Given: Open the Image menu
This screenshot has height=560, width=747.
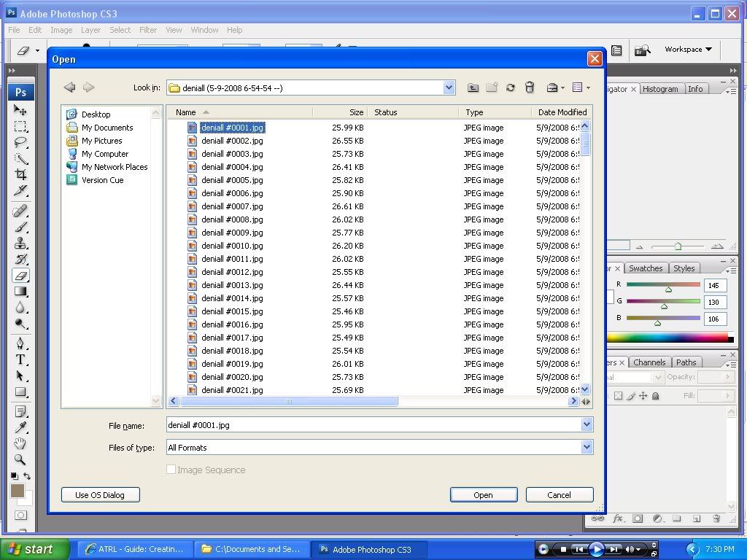Looking at the screenshot, I should pyautogui.click(x=61, y=30).
